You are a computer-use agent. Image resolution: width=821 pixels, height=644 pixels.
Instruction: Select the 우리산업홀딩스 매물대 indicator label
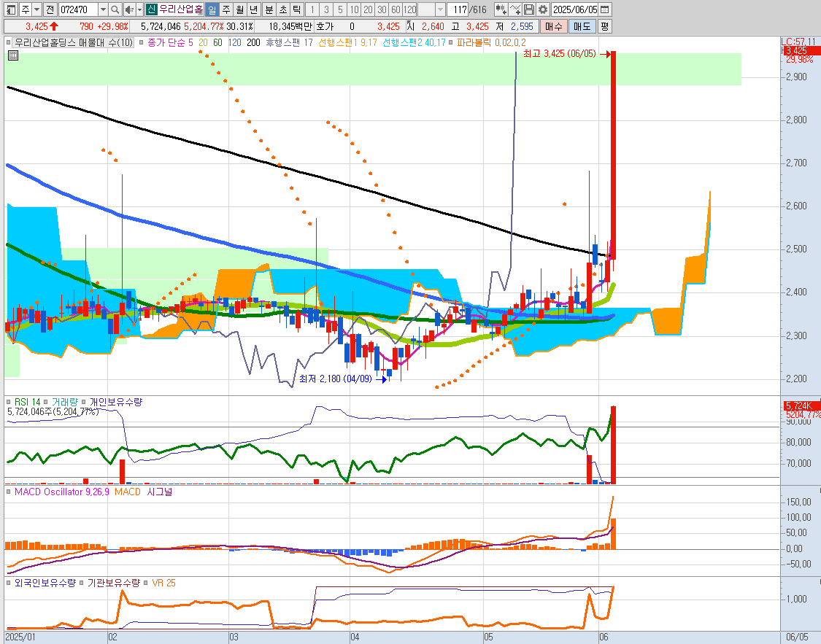[x=74, y=42]
